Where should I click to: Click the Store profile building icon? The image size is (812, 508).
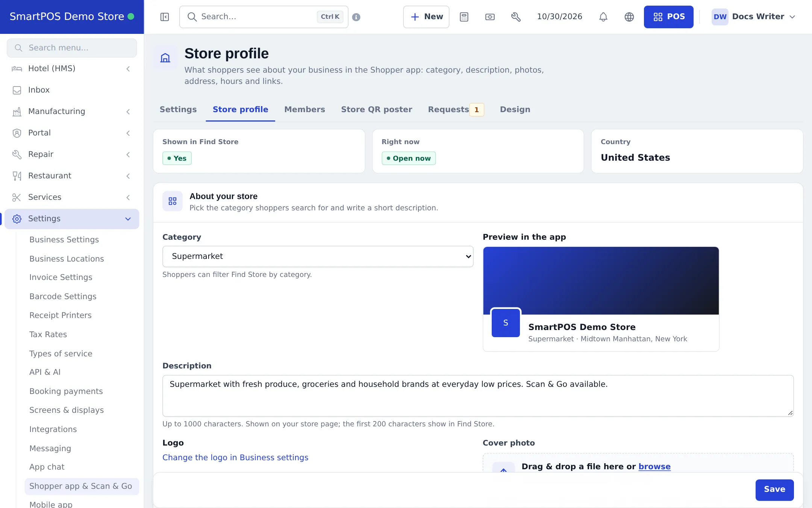[165, 58]
